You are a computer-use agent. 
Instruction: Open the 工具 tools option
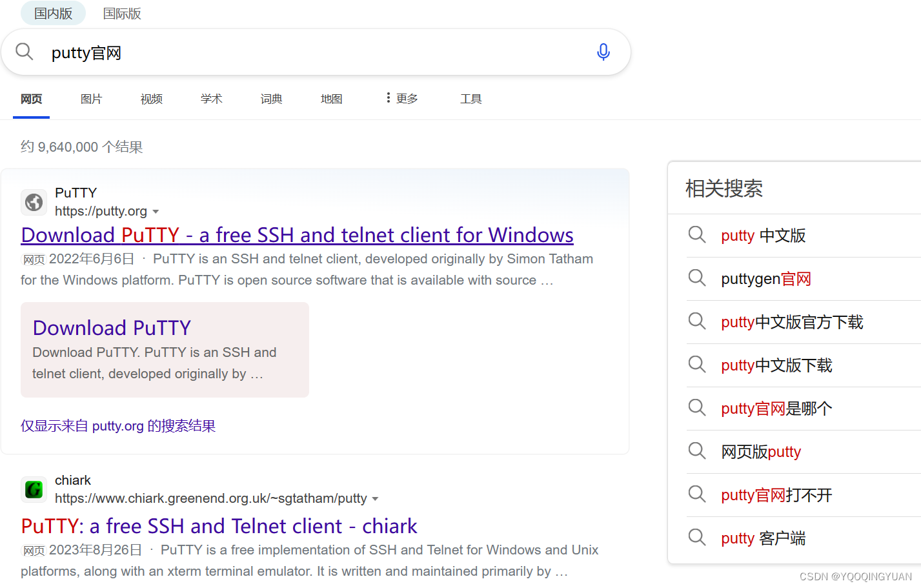[471, 99]
